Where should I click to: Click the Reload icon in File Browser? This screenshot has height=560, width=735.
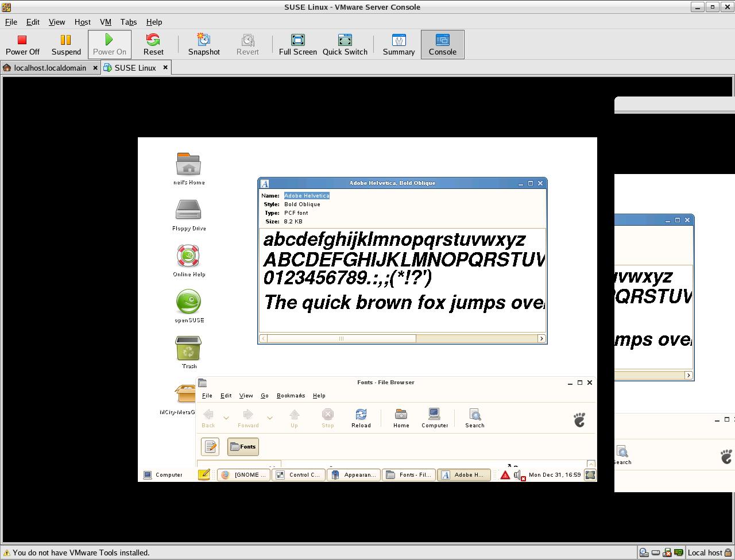[361, 418]
